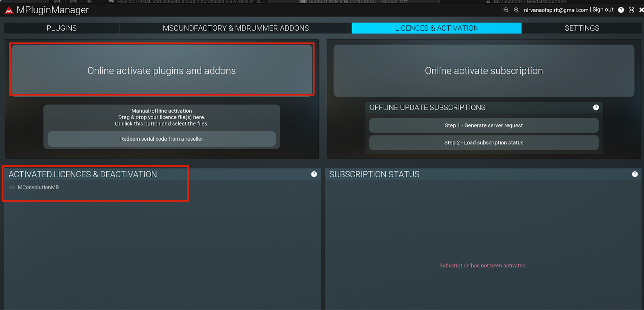Zoom out with the magnifier minus icon
Viewport: 644px width, 310px height.
pyautogui.click(x=506, y=10)
